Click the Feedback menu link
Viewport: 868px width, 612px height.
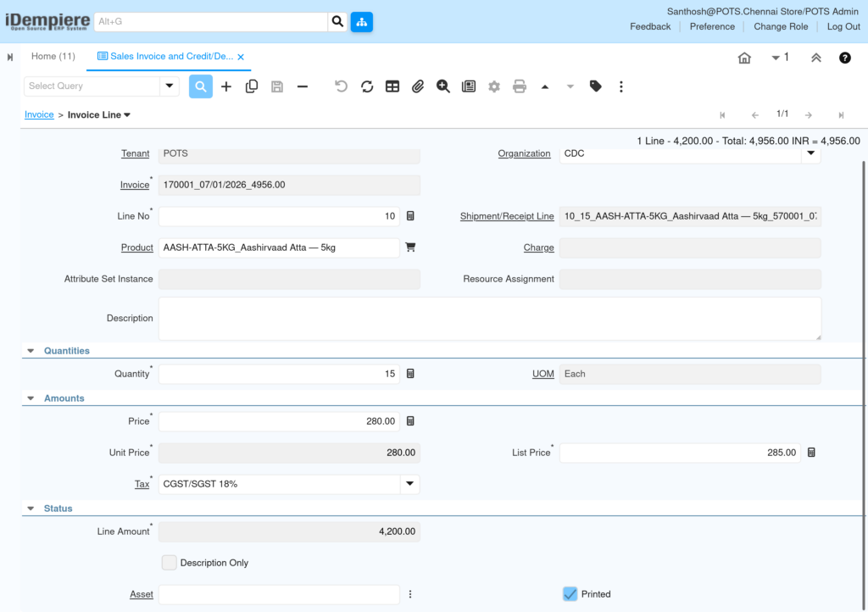[x=650, y=26]
